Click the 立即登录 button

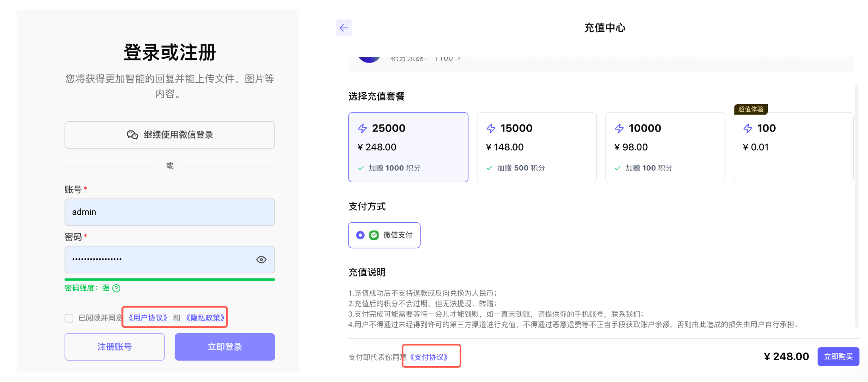(225, 347)
